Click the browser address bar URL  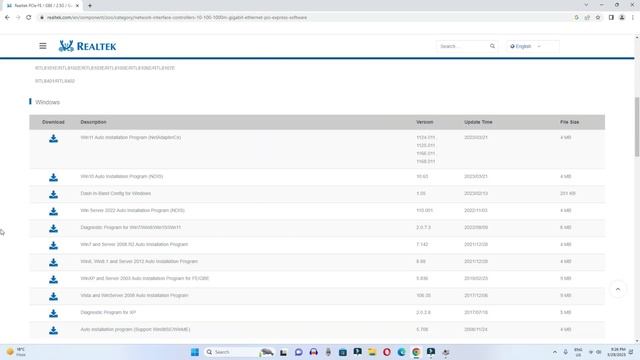(x=177, y=18)
